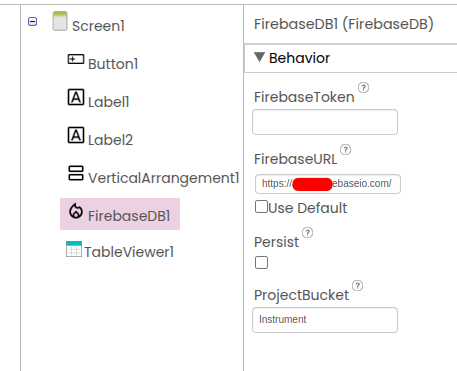Select the VerticalArrangement1 layout icon
Screen dimensions: 457x371
pyautogui.click(x=76, y=173)
